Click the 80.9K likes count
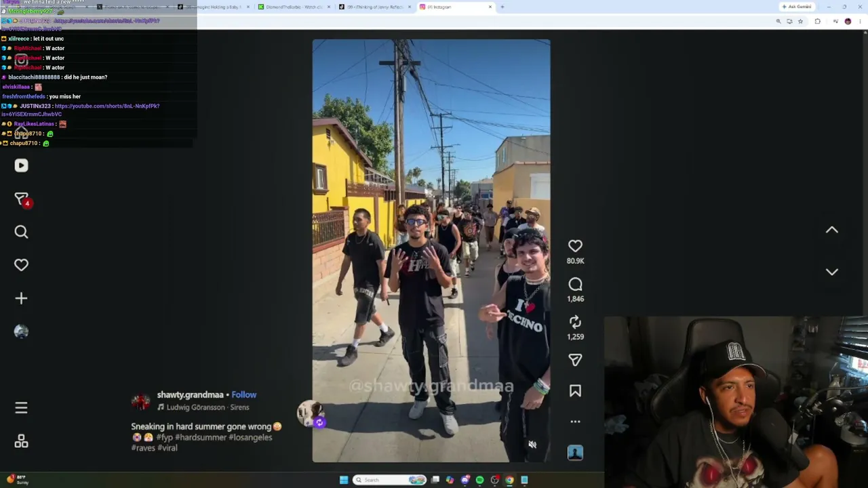 pyautogui.click(x=575, y=261)
